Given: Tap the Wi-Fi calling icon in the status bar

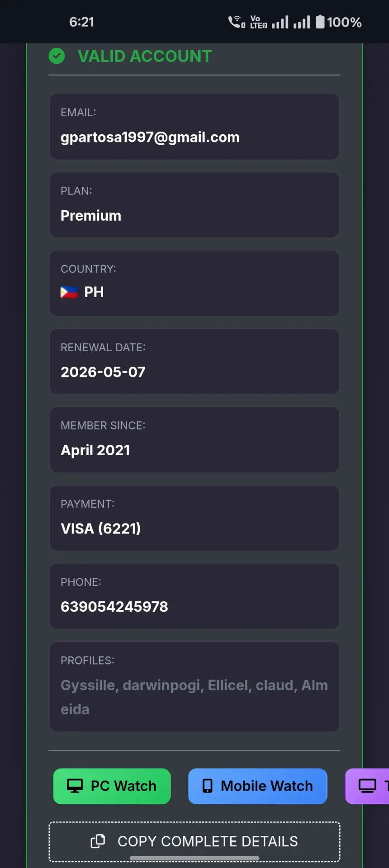Looking at the screenshot, I should 237,22.
